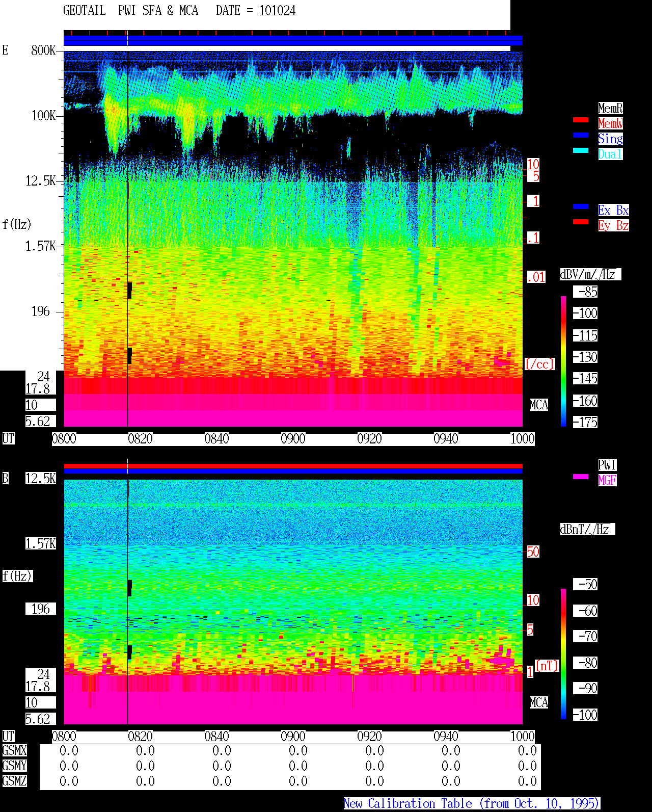Click the 1000 time label under the B spectrogram
652x812 pixels.
[522, 737]
